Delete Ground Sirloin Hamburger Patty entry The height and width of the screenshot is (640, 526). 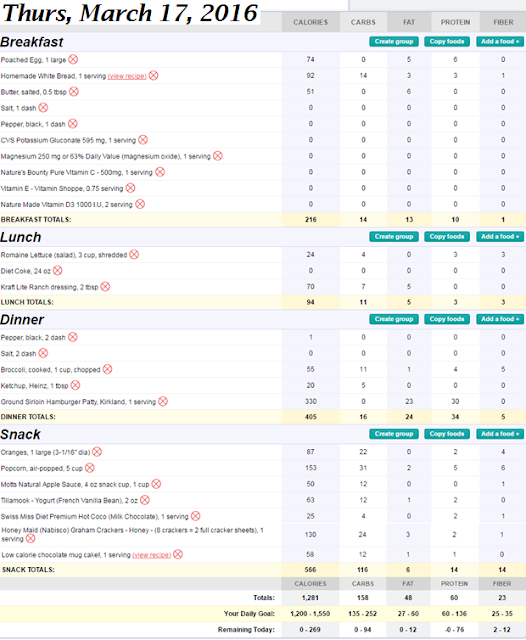click(163, 402)
